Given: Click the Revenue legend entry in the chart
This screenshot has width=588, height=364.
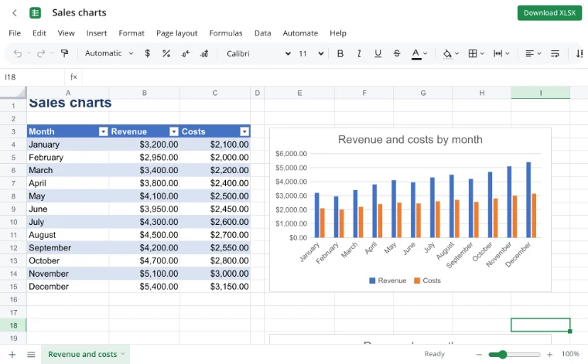Looking at the screenshot, I should pos(388,281).
